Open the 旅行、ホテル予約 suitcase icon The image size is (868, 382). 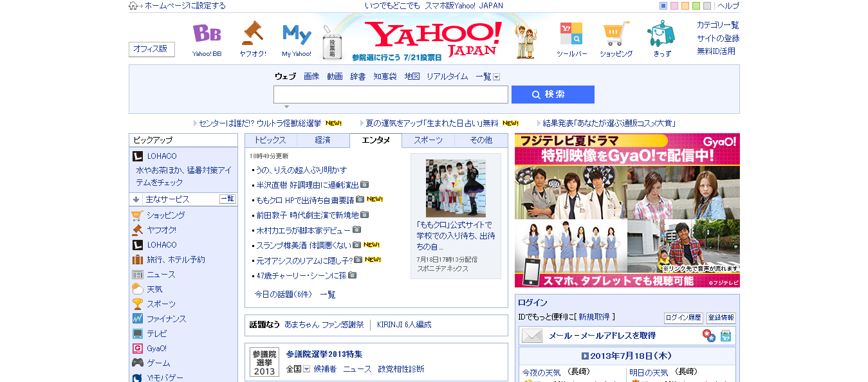[x=137, y=260]
